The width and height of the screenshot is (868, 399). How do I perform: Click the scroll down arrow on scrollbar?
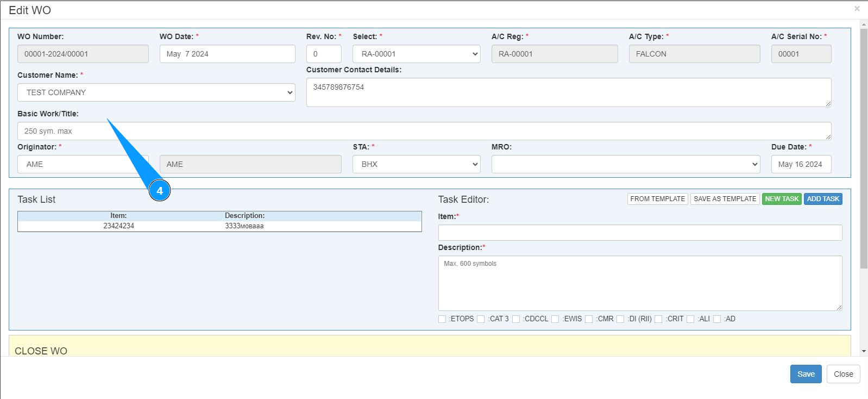point(864,351)
